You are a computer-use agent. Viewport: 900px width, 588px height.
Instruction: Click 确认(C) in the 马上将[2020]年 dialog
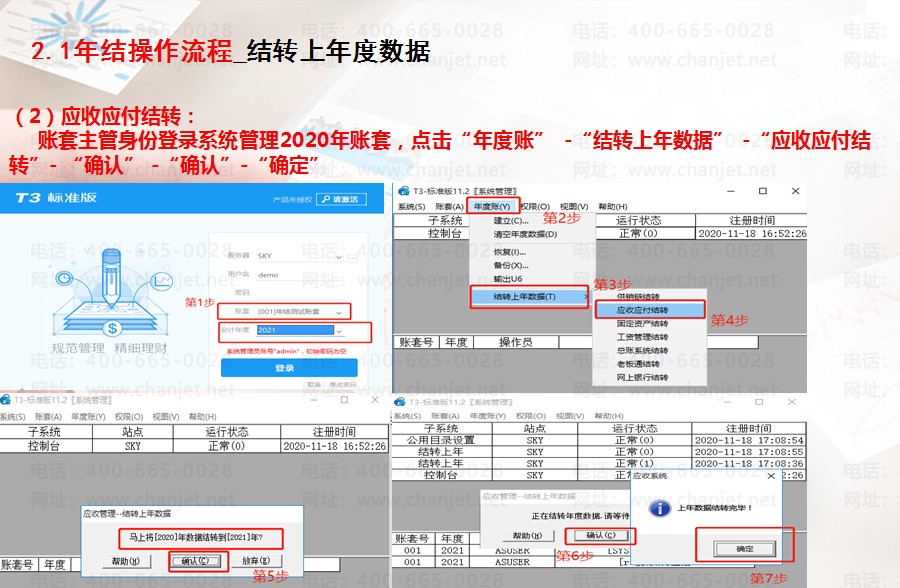click(x=195, y=561)
